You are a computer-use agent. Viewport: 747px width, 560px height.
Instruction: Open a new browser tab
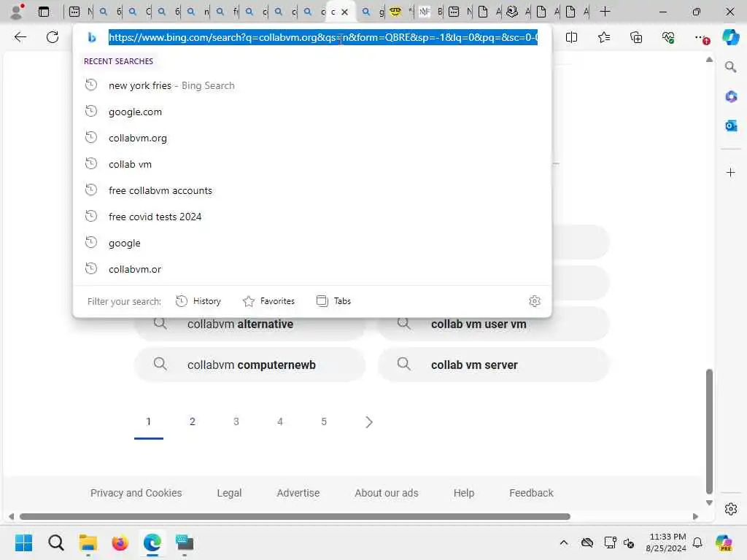pyautogui.click(x=605, y=12)
